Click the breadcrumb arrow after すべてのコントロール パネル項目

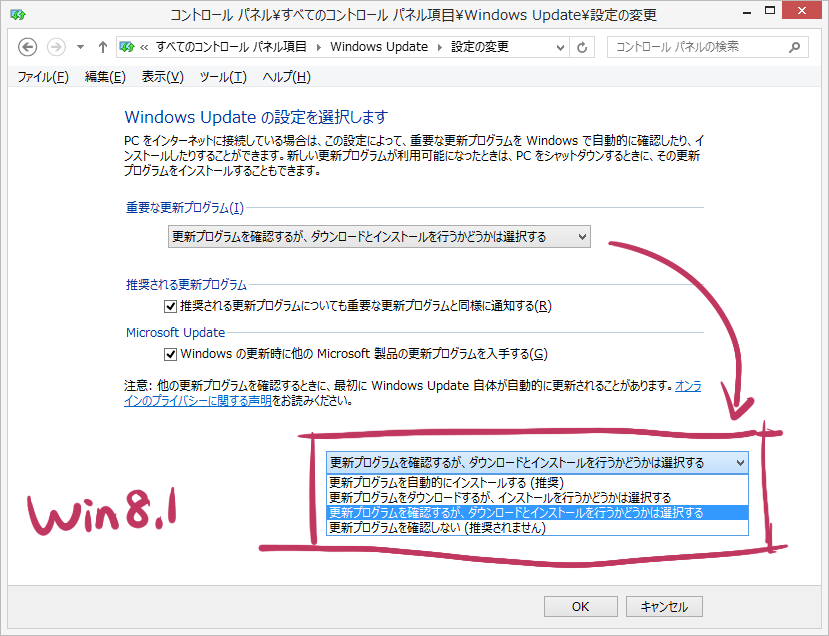click(x=318, y=47)
